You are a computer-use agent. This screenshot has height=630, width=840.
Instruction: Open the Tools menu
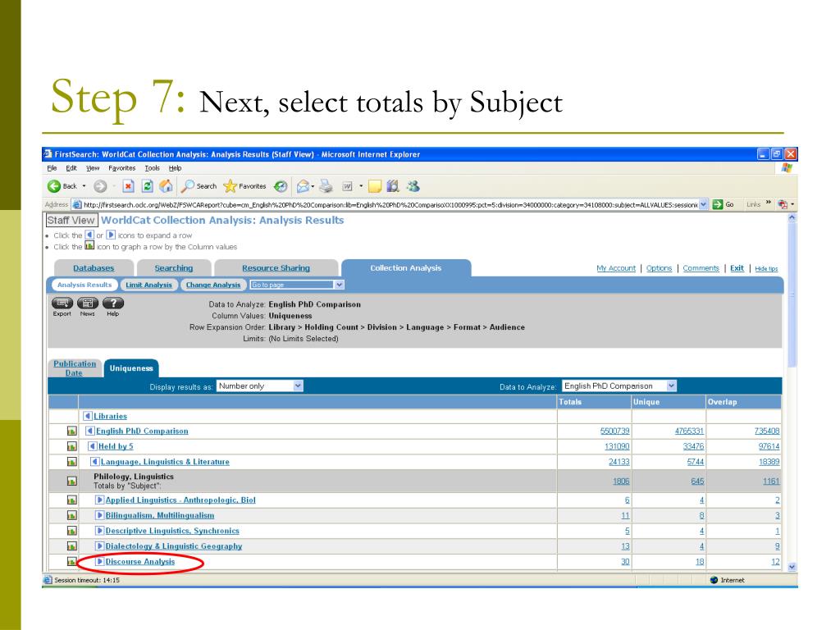[x=152, y=168]
